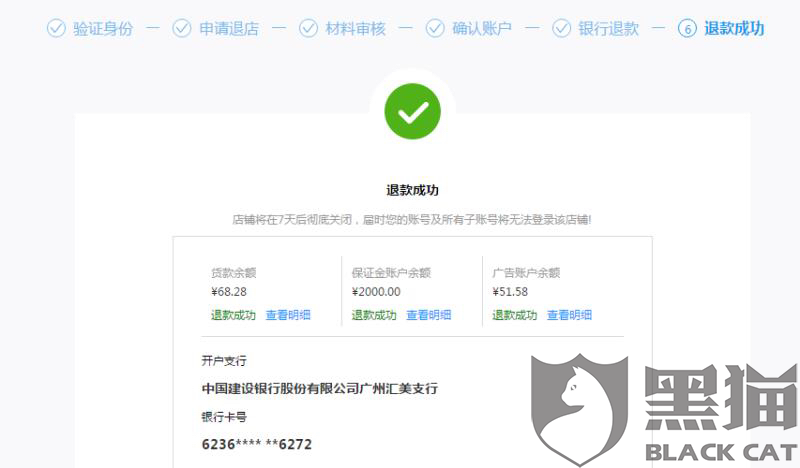The height and width of the screenshot is (468, 800).
Task: Open 查看明细 under 货款余额
Action: 288,315
